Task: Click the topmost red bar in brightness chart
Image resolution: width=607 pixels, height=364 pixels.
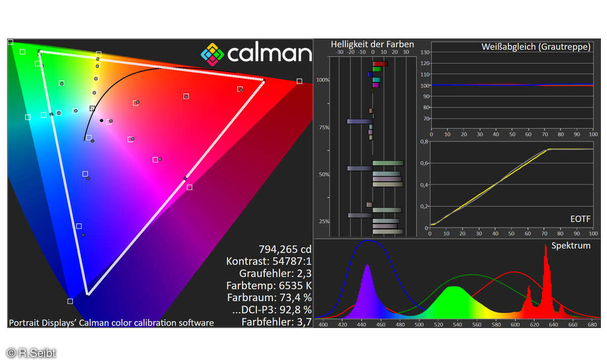Action: coord(380,64)
